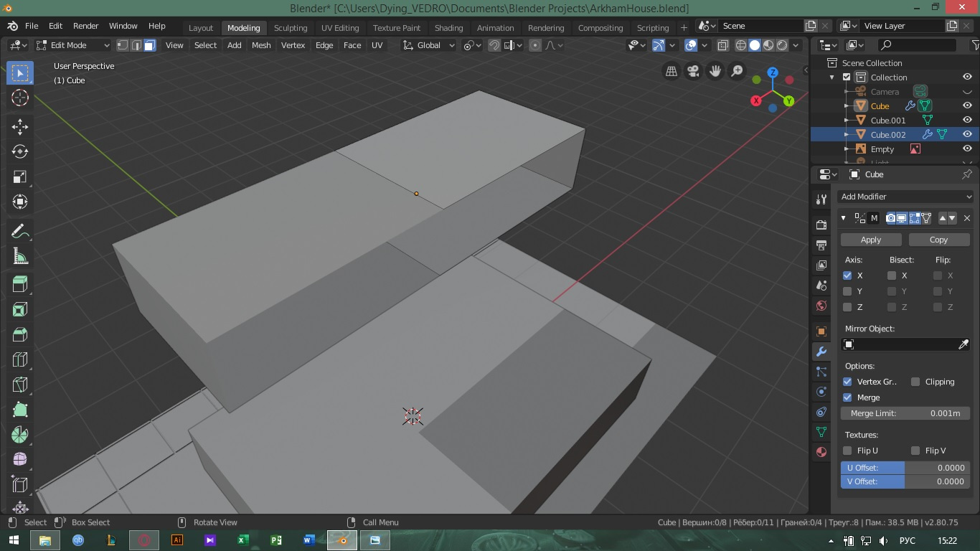Switch to wireframe viewport shading
980x551 pixels.
point(741,45)
